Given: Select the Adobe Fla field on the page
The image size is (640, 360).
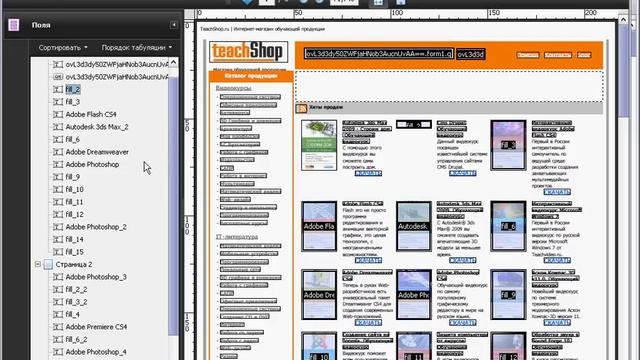Looking at the screenshot, I should coord(319,226).
